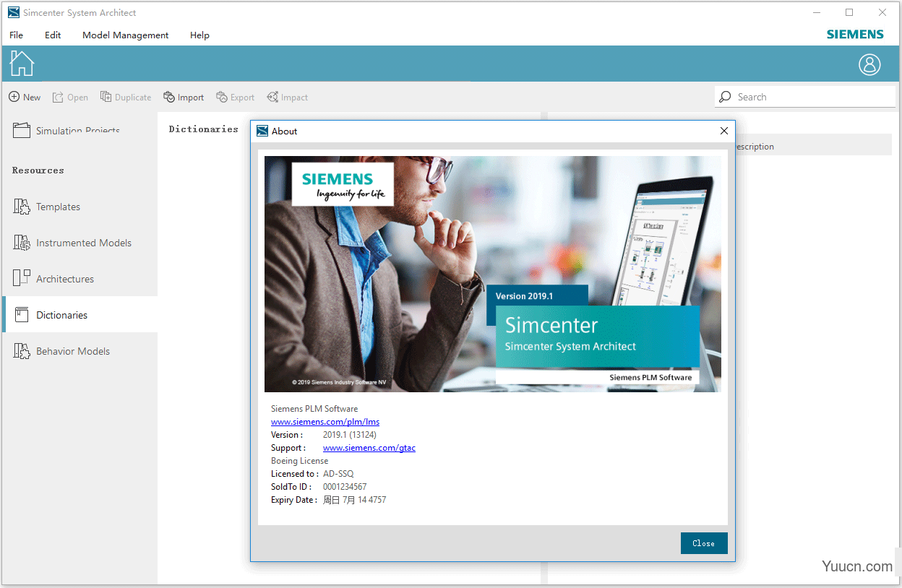This screenshot has height=588, width=902.
Task: Click the SIEMENS logo in menu bar
Action: [855, 34]
